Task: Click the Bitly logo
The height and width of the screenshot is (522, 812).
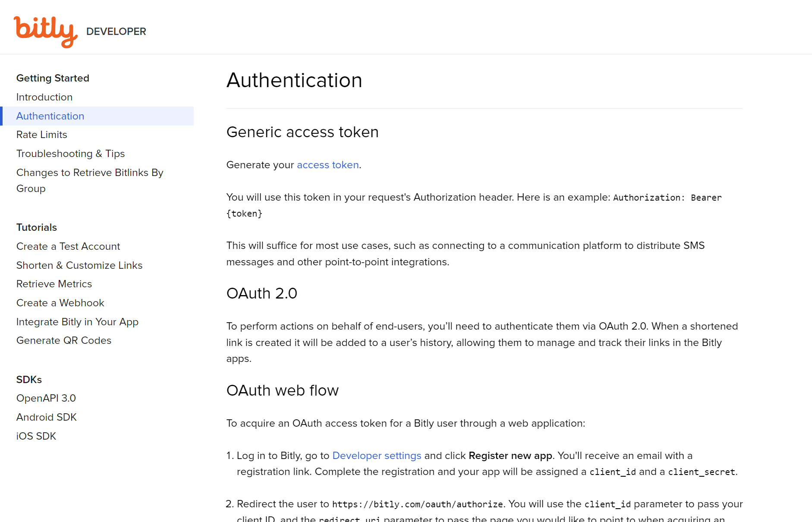Action: pyautogui.click(x=45, y=32)
